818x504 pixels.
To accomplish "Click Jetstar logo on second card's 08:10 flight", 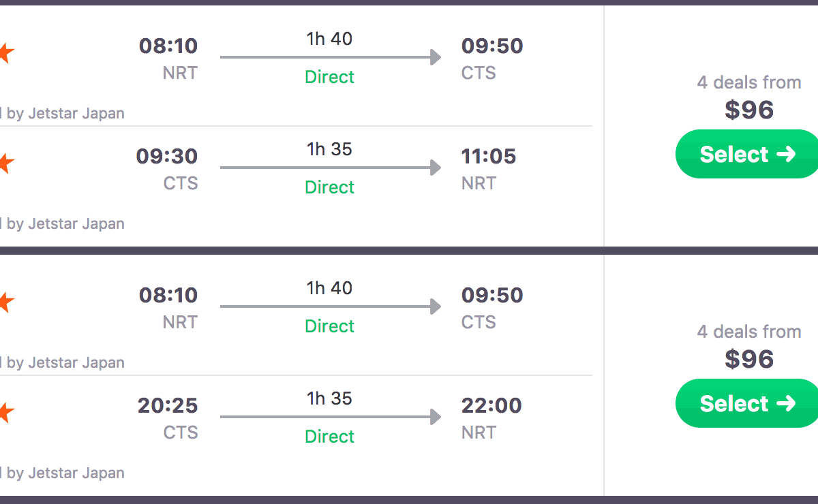I will 5,302.
